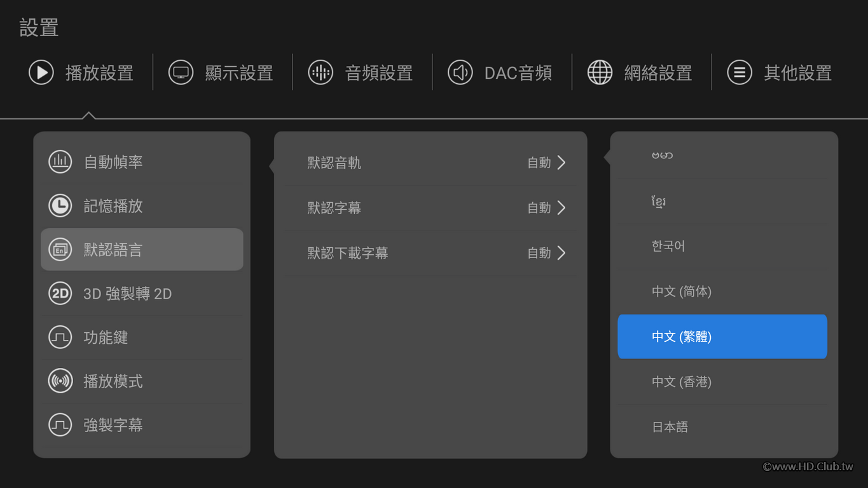Screen dimensions: 868x488
Task: Expand the 默認下載字幕 chevron
Action: (561, 253)
